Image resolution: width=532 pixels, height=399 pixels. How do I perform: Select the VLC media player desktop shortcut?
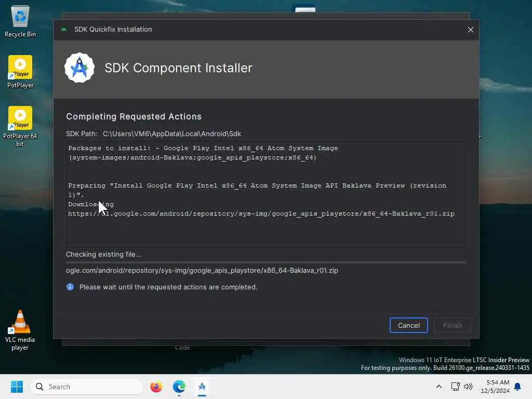(x=20, y=330)
